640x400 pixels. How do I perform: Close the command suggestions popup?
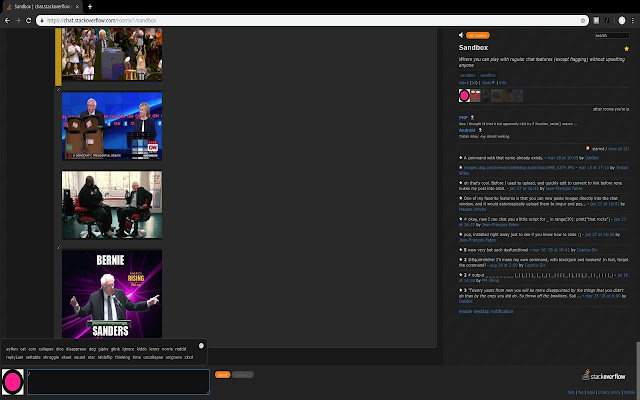pos(201,346)
